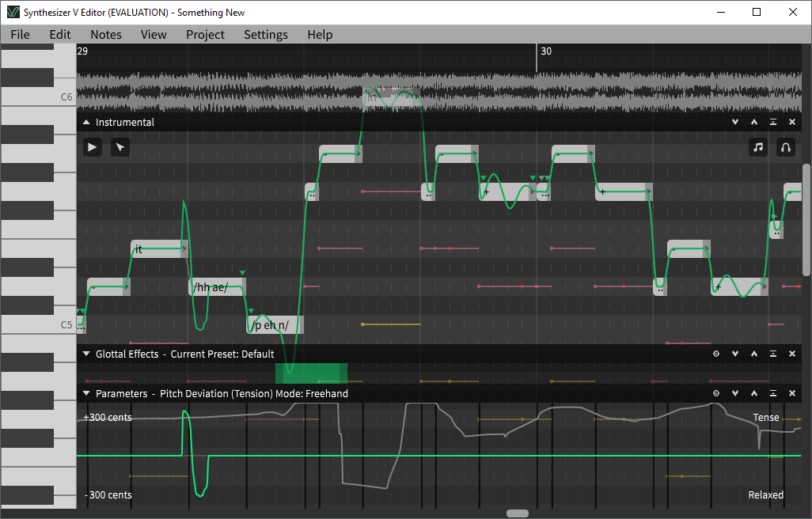Image resolution: width=812 pixels, height=519 pixels.
Task: Close the Parameters panel
Action: (792, 393)
